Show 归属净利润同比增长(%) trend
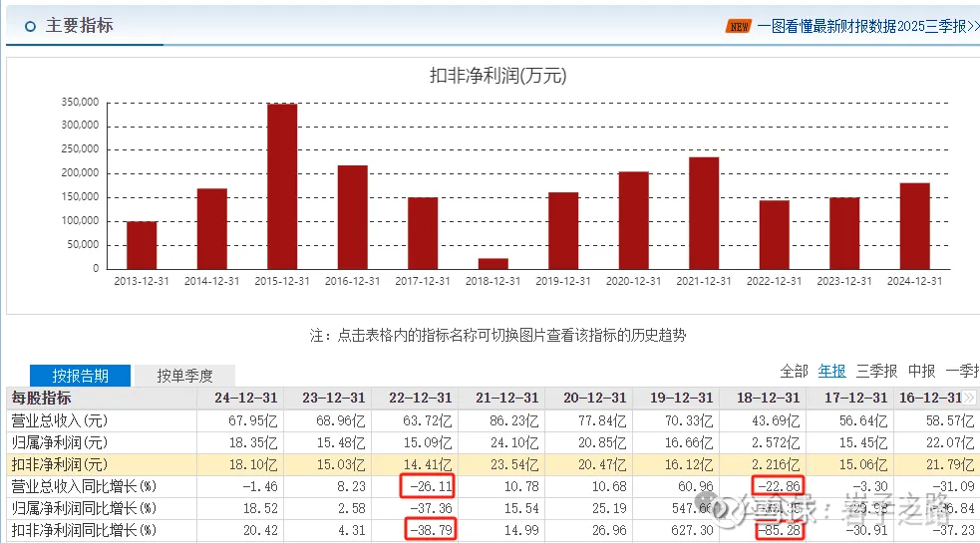The height and width of the screenshot is (543, 980). (x=84, y=508)
